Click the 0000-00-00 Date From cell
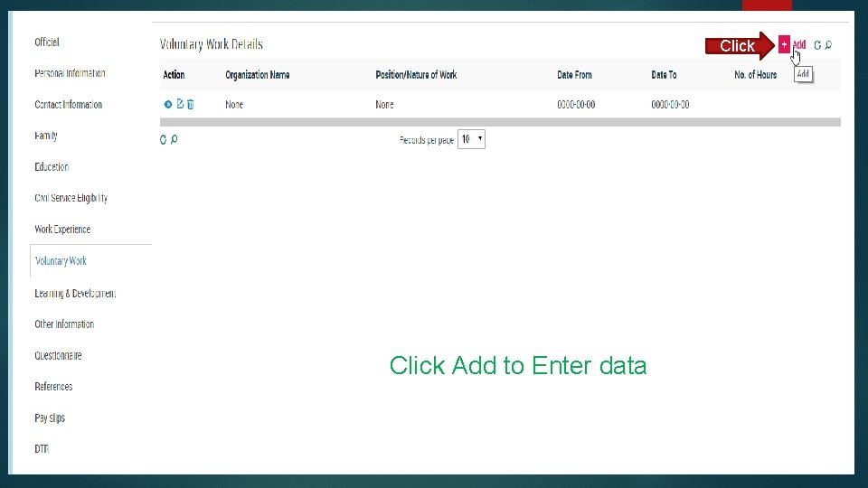 point(576,105)
